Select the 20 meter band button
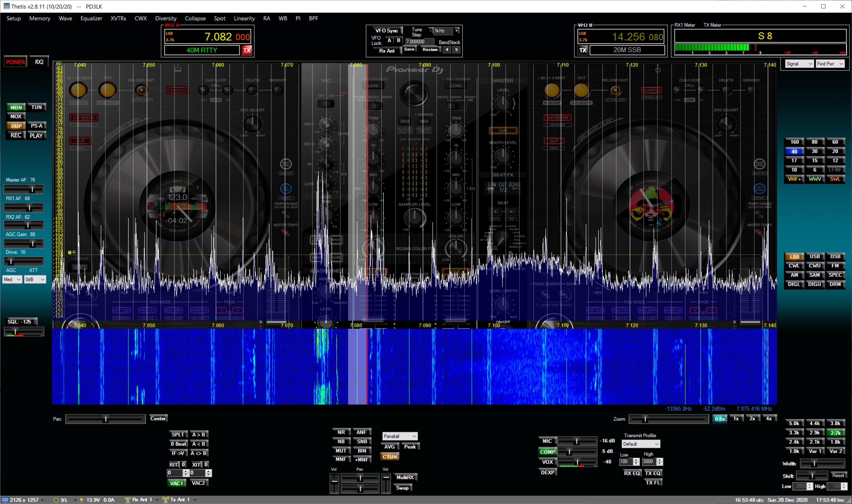 [x=835, y=151]
